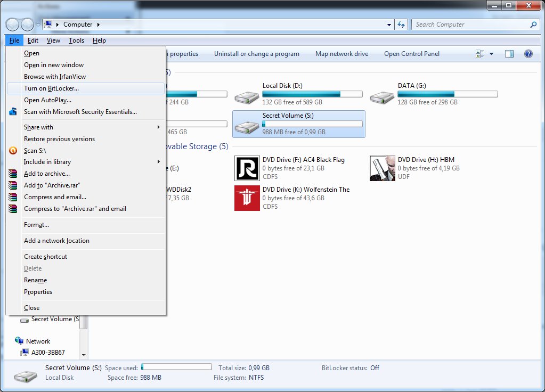This screenshot has width=545, height=392.
Task: Click the Help question mark icon
Action: (528, 54)
